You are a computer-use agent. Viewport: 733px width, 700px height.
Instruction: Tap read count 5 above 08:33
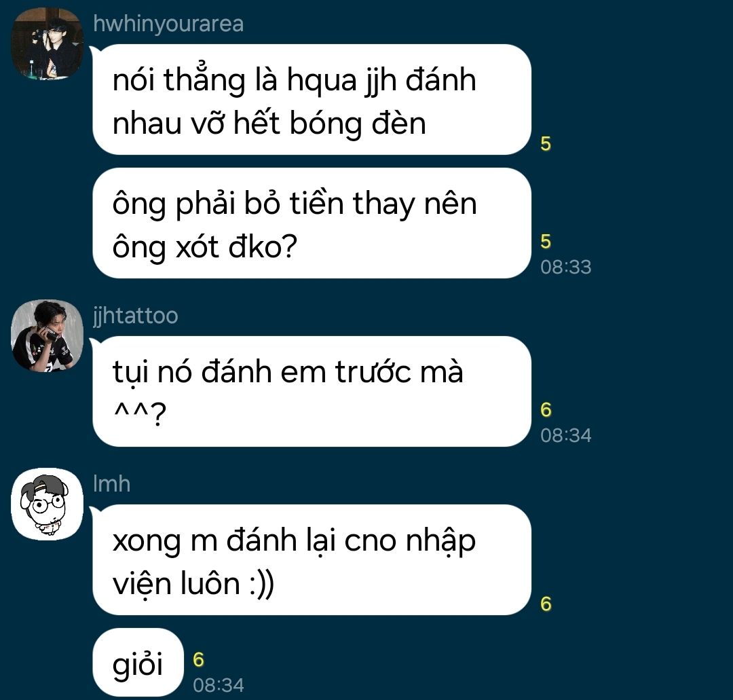pyautogui.click(x=546, y=241)
